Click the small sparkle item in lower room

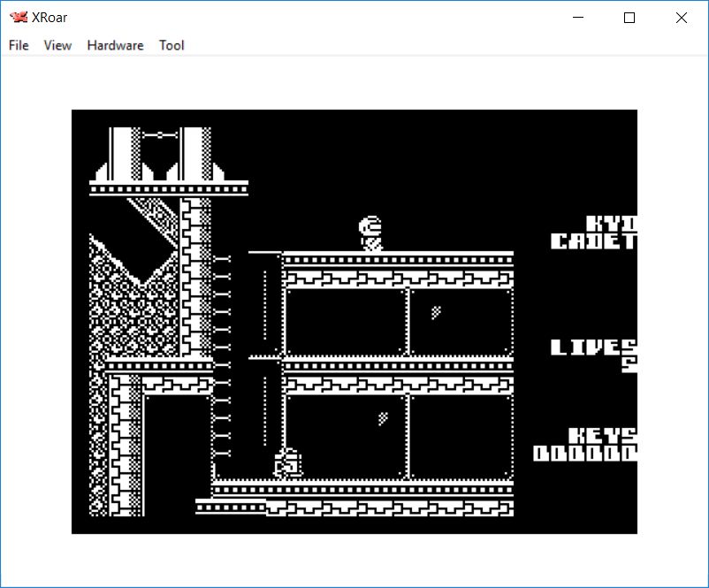click(x=383, y=418)
